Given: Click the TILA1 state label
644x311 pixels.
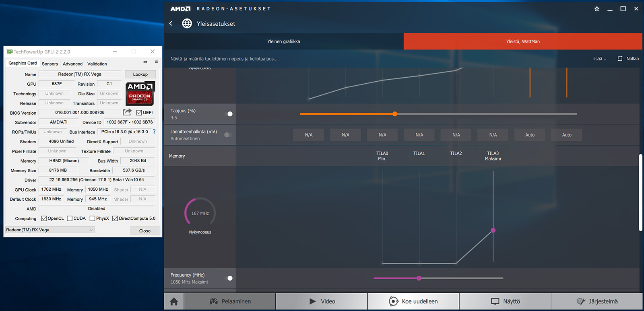Looking at the screenshot, I should pyautogui.click(x=419, y=153).
